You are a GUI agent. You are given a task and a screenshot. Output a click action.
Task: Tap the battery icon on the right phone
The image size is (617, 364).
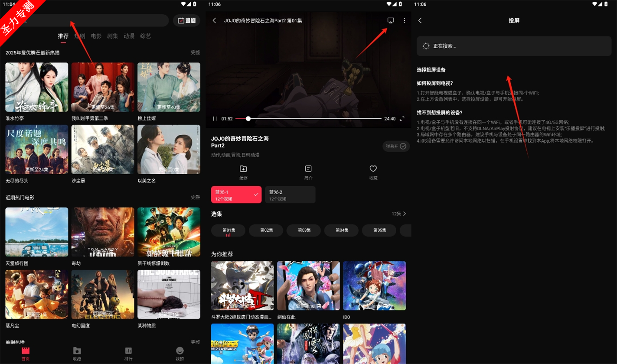[606, 4]
